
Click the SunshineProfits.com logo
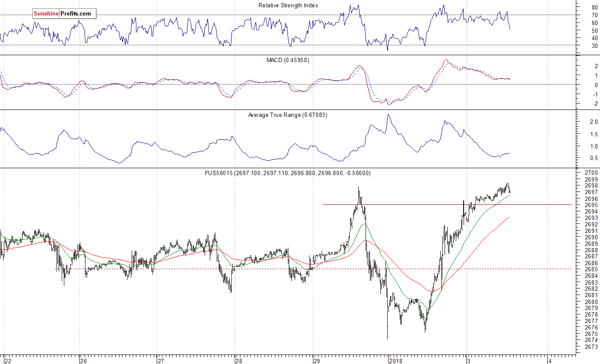click(x=64, y=13)
